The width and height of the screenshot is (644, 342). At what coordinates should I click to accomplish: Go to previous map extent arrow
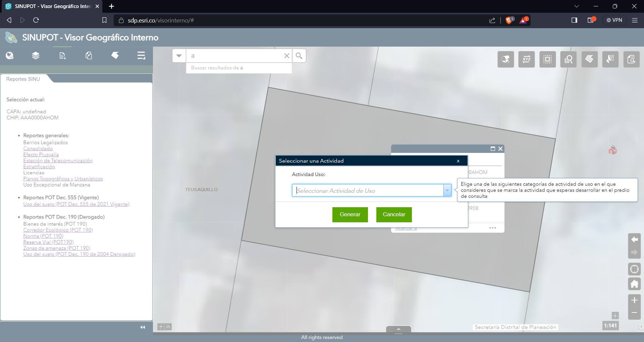coord(634,239)
